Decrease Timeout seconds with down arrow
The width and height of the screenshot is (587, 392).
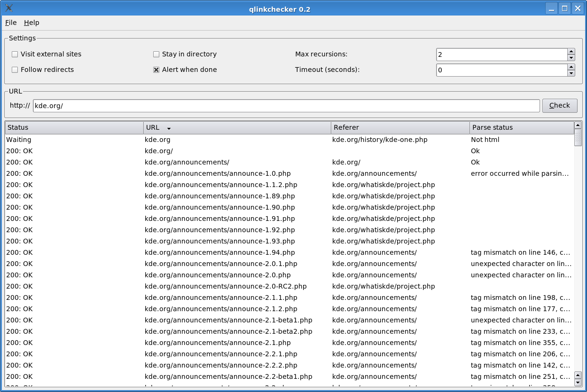(571, 73)
